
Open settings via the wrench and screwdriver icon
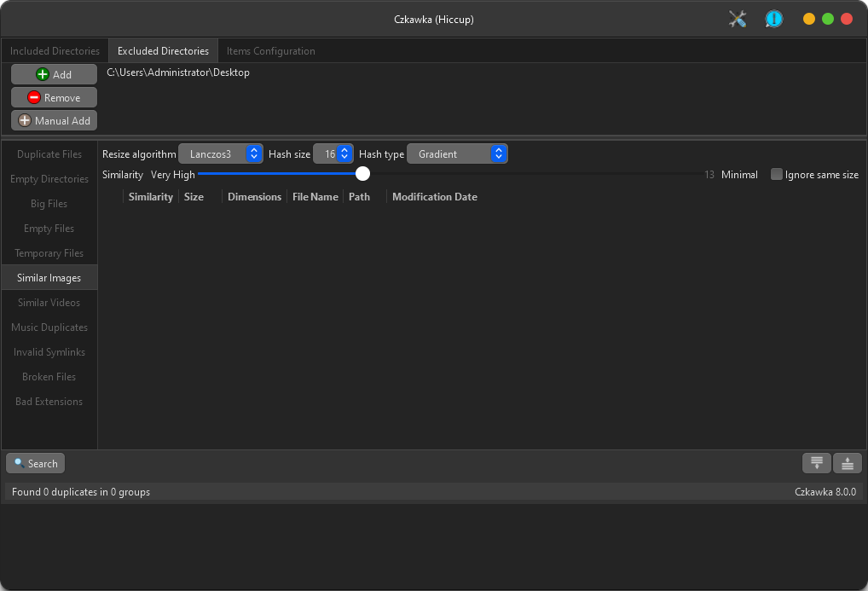pyautogui.click(x=737, y=18)
